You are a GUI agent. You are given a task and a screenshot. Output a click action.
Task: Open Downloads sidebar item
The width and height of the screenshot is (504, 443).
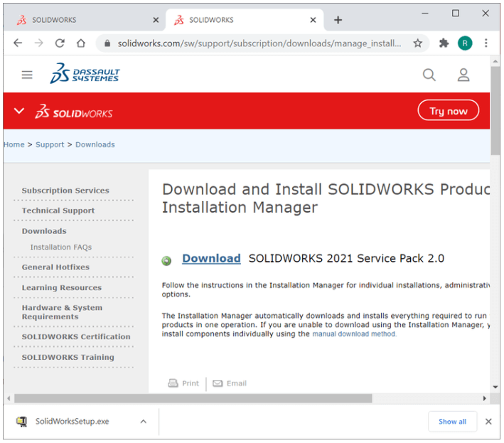(44, 231)
